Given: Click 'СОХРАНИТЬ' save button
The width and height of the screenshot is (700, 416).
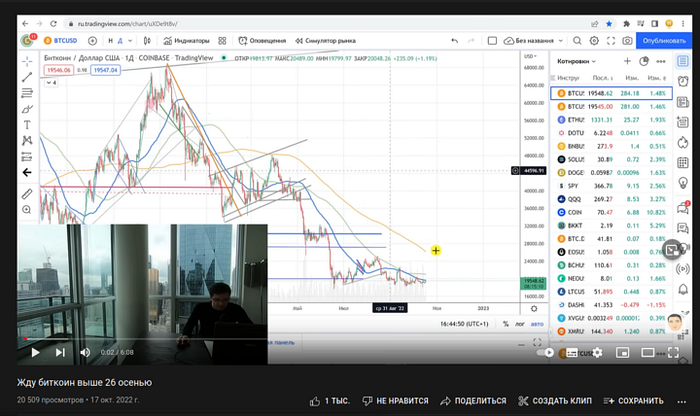Looking at the screenshot, I should (633, 401).
